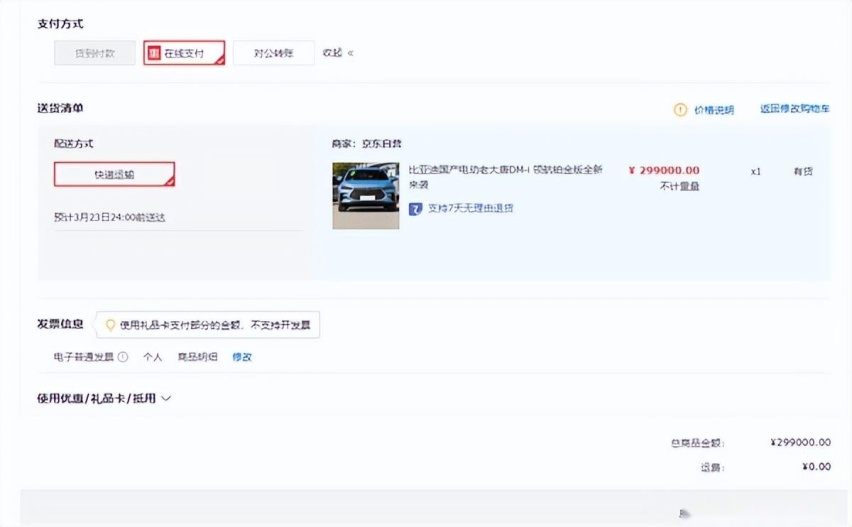Image resolution: width=852 pixels, height=527 pixels.
Task: Click total amount ¥299000.00 in summary
Action: pyautogui.click(x=800, y=442)
